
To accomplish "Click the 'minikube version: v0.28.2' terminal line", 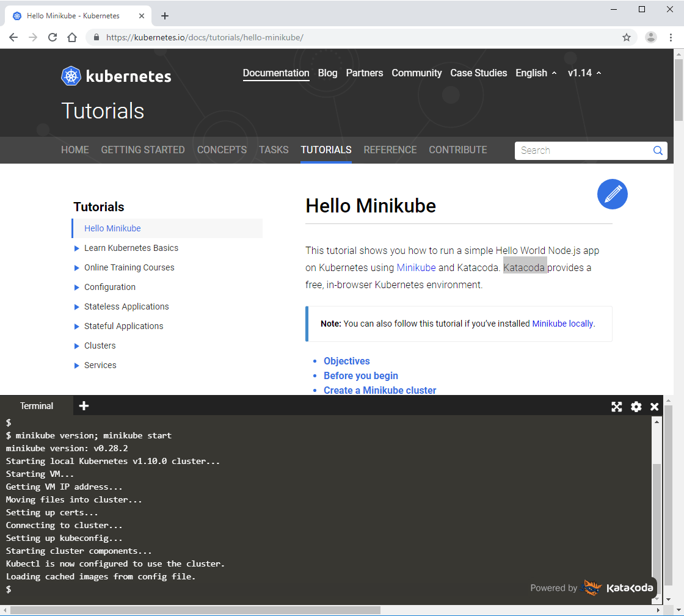I will tap(67, 448).
